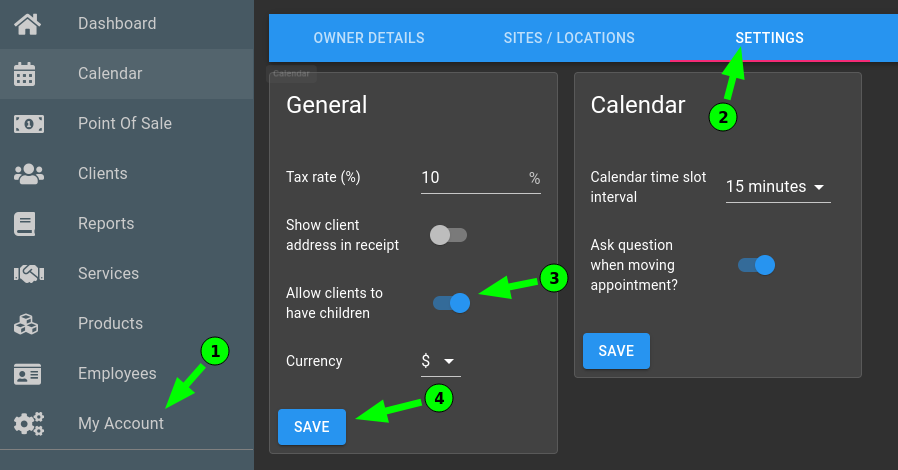The height and width of the screenshot is (470, 898).
Task: Disable ask question when moving appointment
Action: (x=756, y=265)
